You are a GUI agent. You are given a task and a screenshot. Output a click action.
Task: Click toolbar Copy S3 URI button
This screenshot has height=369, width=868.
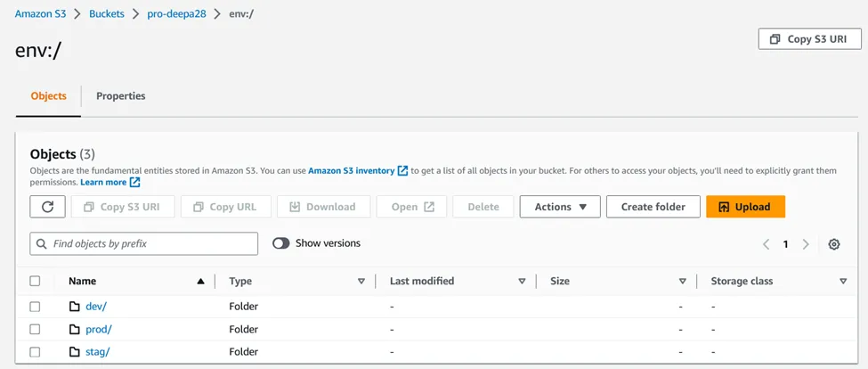(x=123, y=207)
